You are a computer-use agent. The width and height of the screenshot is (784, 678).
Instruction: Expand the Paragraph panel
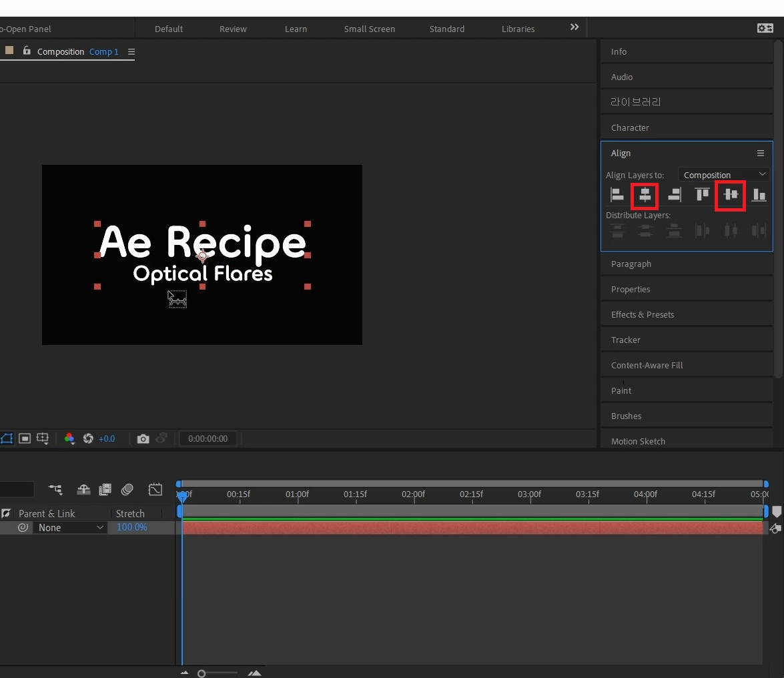coord(687,264)
